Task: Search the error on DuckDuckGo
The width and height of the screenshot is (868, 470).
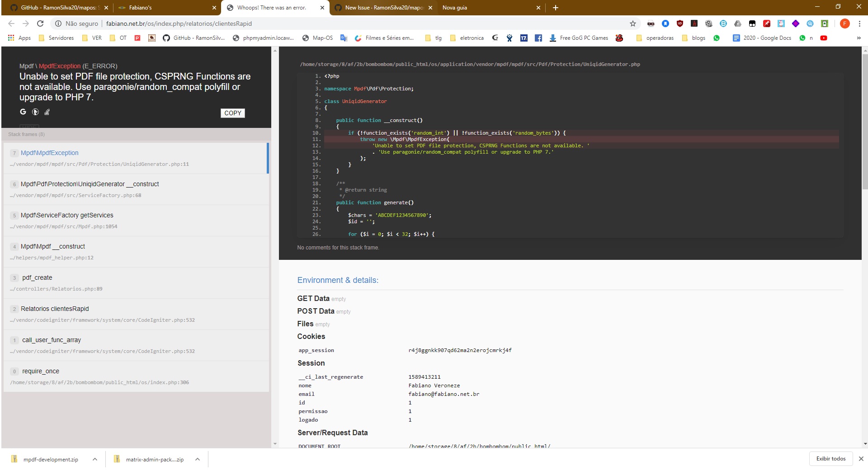Action: coord(35,112)
